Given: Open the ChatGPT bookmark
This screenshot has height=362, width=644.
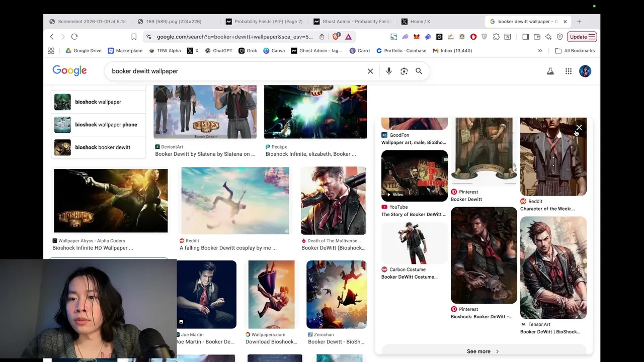Looking at the screenshot, I should point(218,51).
